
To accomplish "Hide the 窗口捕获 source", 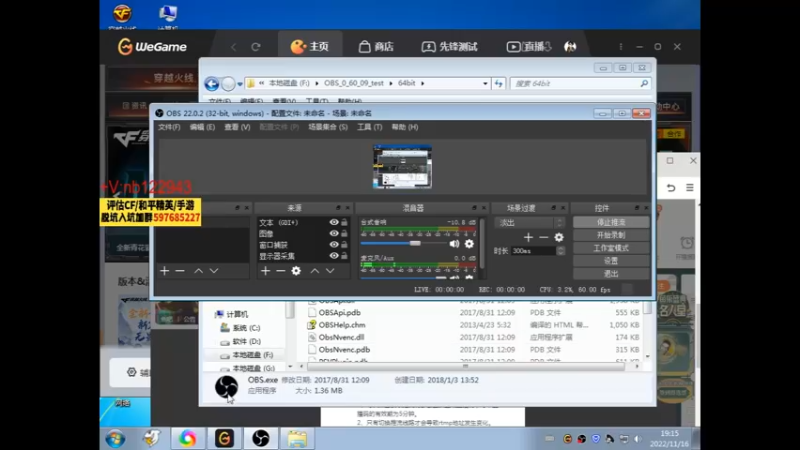I will coord(334,244).
